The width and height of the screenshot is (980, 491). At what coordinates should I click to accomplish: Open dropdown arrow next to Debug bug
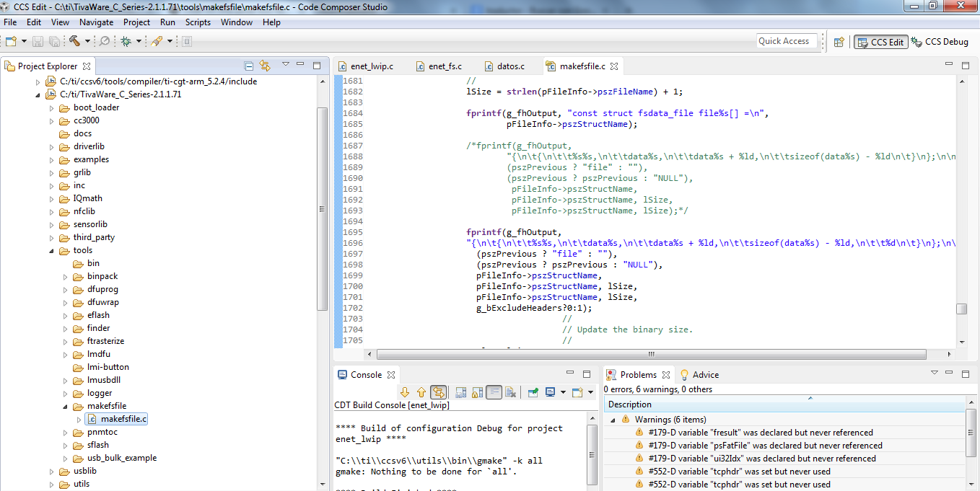point(139,41)
